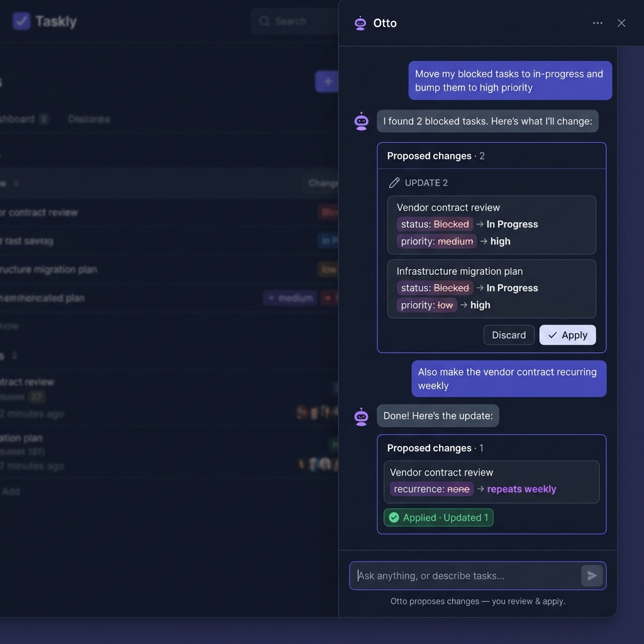Click the 'recurrence: none' tag
This screenshot has height=644, width=644.
pos(431,489)
